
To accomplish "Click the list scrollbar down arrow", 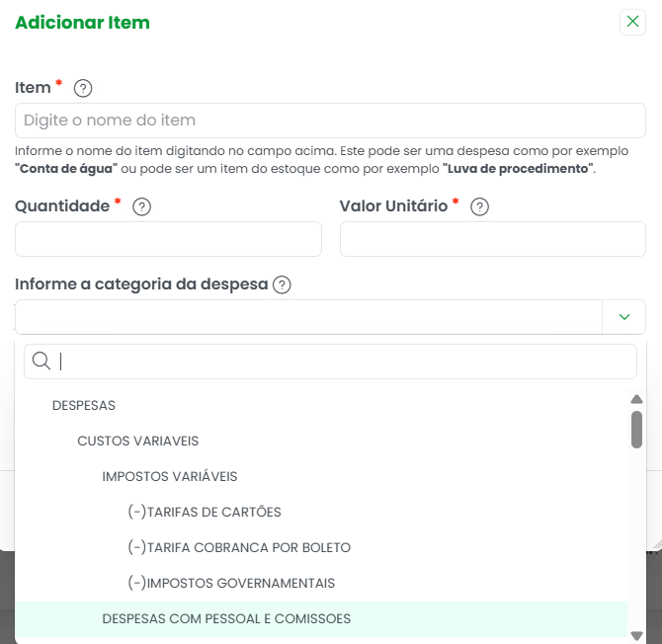I will point(636,635).
